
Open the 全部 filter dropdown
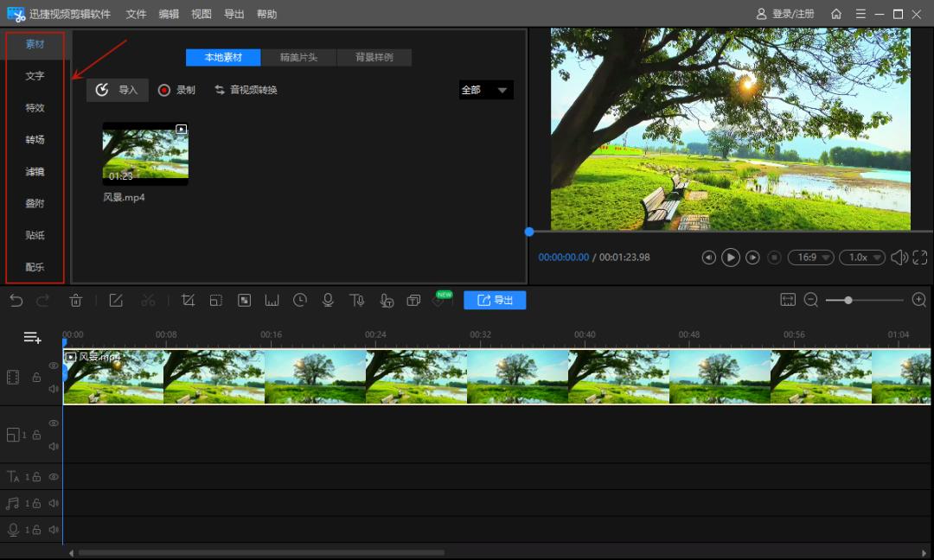point(485,90)
